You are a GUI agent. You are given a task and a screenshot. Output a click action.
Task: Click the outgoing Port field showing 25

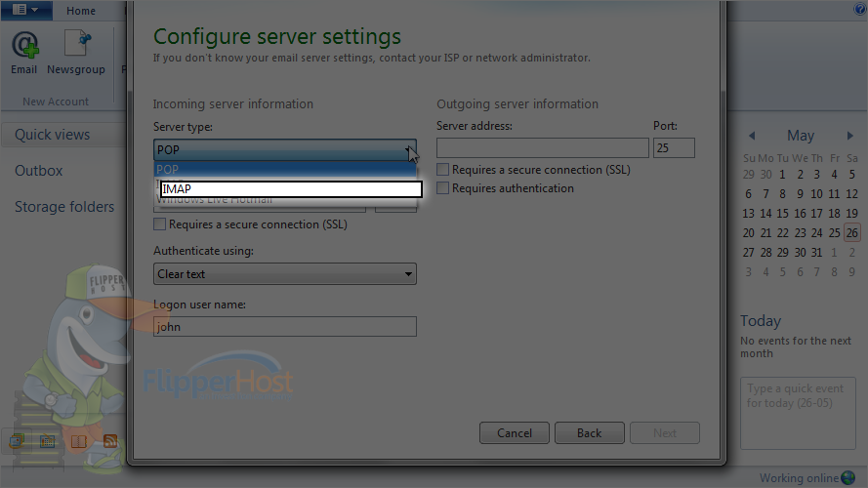pos(674,147)
